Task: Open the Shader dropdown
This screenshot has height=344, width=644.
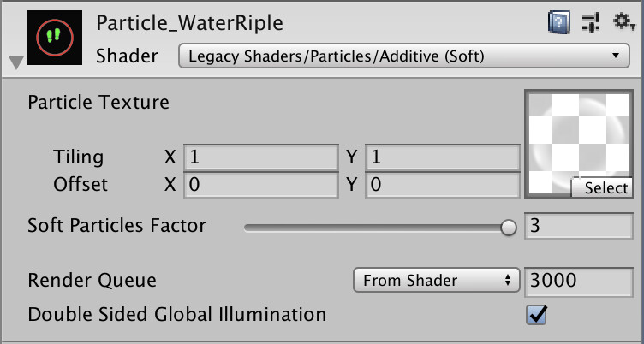Action: click(403, 56)
